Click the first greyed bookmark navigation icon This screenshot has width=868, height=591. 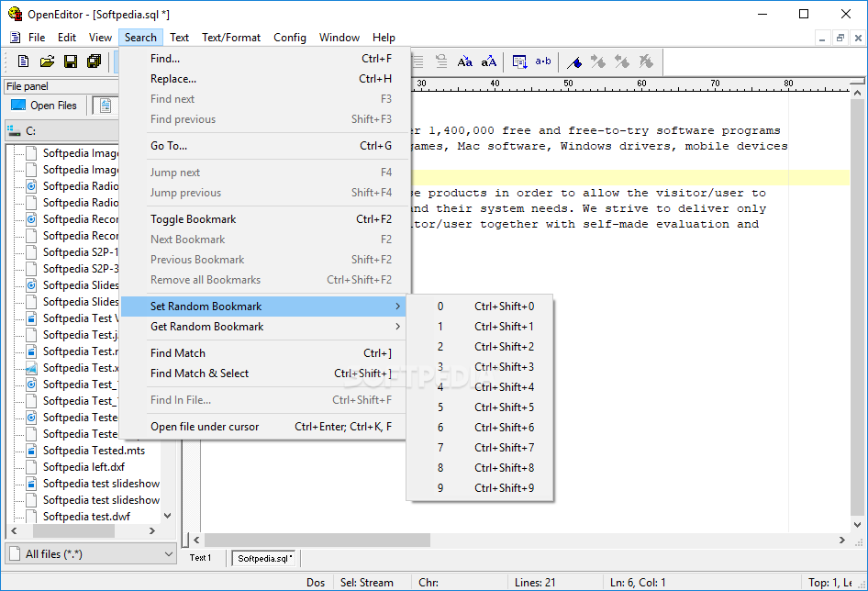coord(598,61)
